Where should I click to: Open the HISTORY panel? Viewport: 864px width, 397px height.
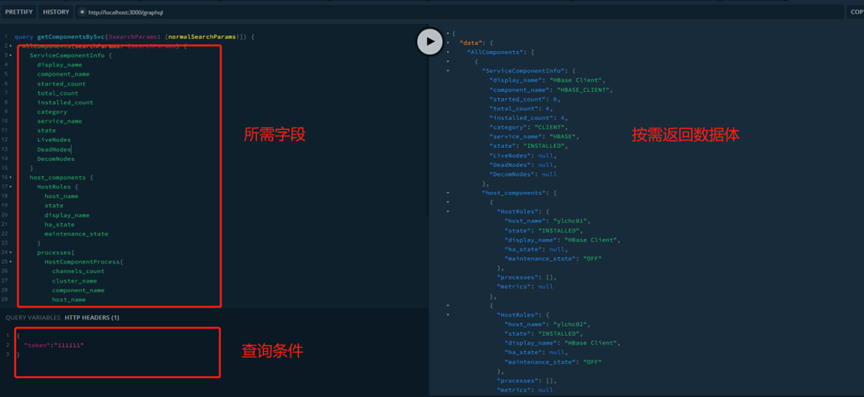(x=56, y=12)
